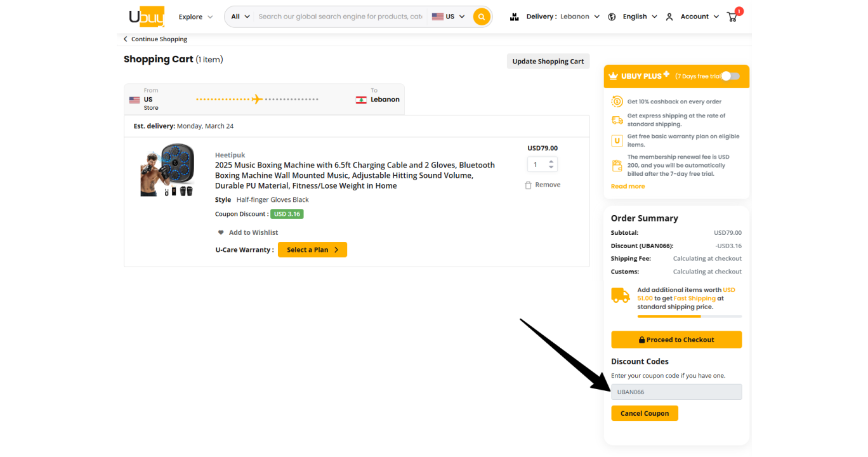Click the Lebanon flag icon
Viewport: 868px width, 457px height.
click(x=361, y=100)
